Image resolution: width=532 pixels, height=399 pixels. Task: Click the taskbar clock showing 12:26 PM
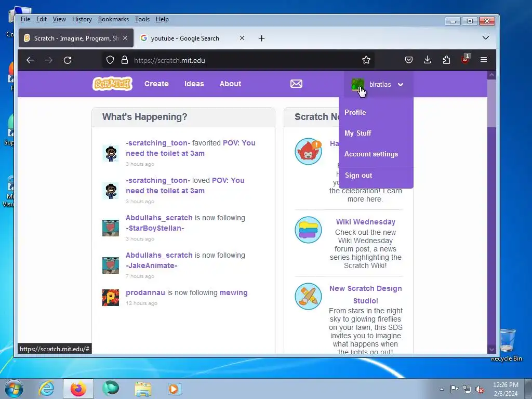506,389
